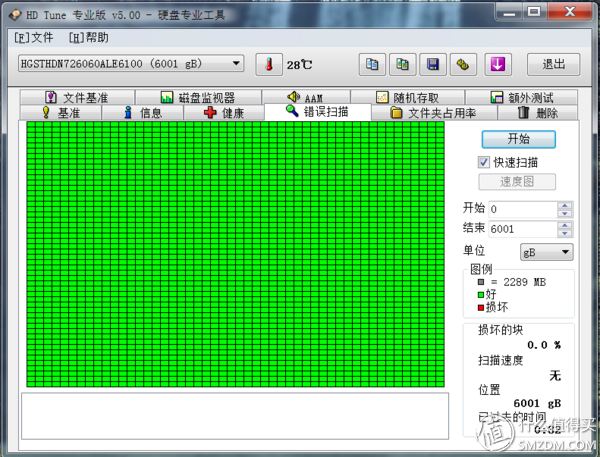This screenshot has width=600, height=457.
Task: Open the options wrench icon
Action: [x=463, y=64]
